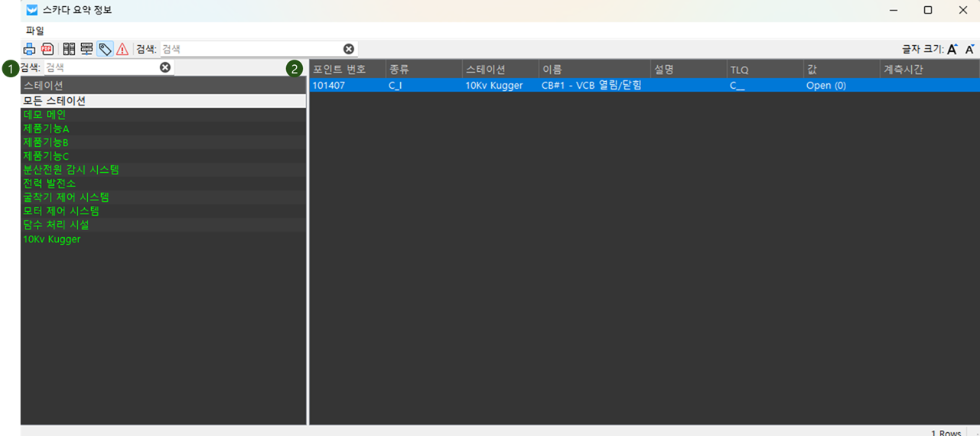Choose 분산전원 감시 시스템 station

point(71,170)
